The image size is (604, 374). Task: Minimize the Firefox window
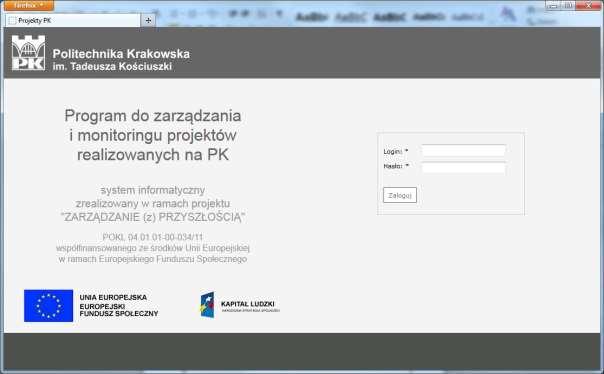pyautogui.click(x=552, y=5)
